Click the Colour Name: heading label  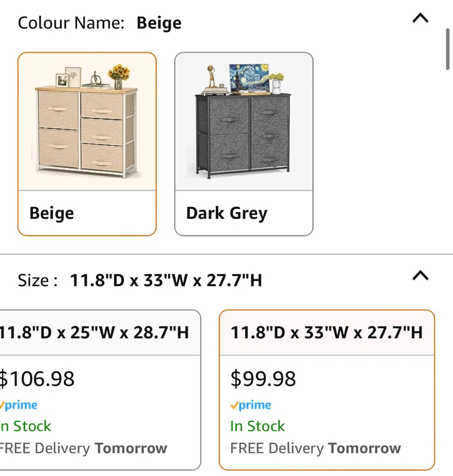click(71, 23)
